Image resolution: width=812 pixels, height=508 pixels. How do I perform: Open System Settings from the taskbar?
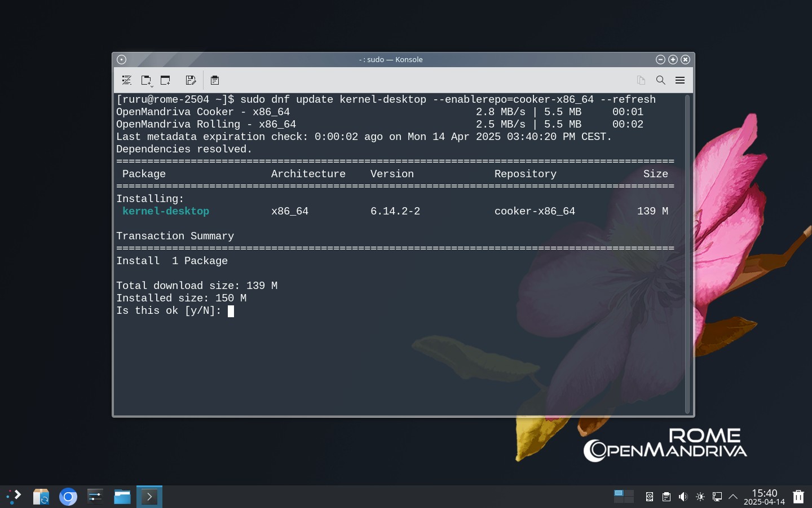coord(95,497)
